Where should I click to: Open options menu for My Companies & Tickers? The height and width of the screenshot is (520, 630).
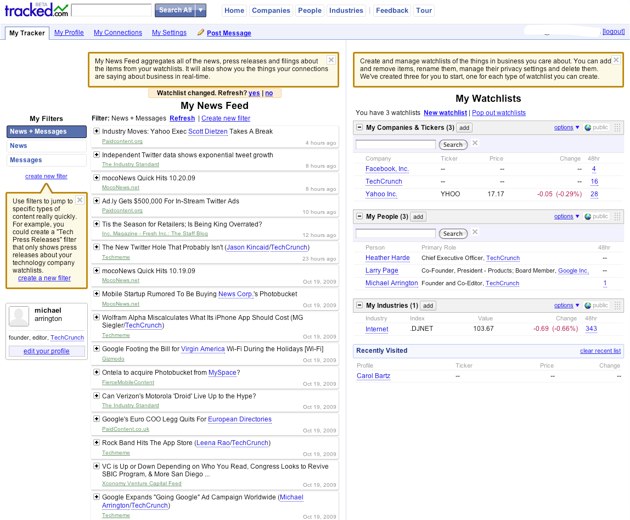[565, 128]
